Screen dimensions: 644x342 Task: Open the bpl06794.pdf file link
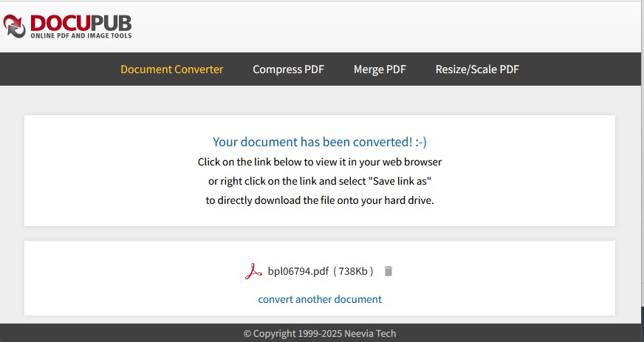pos(298,271)
